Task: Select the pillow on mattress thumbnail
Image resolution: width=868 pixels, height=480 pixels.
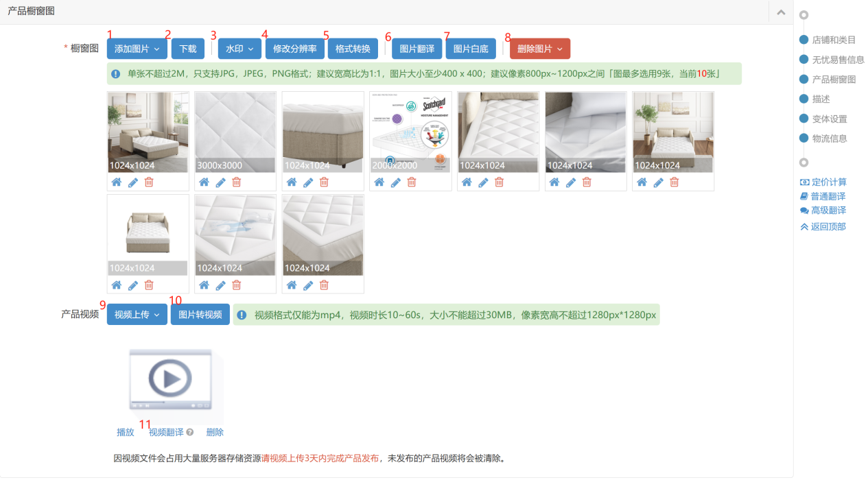Action: (x=585, y=132)
